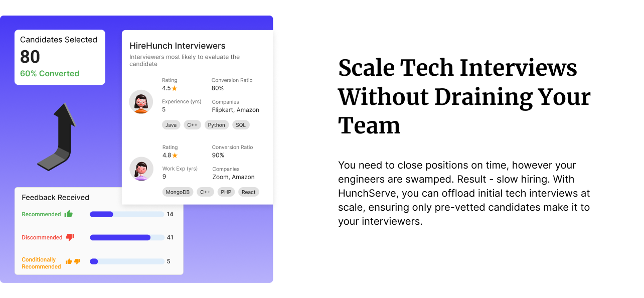Click the Discommended progress bar
644x298 pixels.
127,237
